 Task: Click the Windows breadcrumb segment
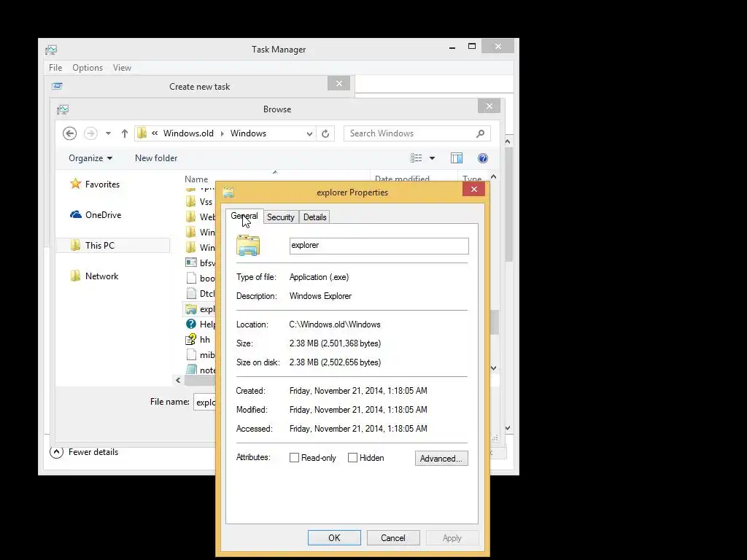click(248, 133)
